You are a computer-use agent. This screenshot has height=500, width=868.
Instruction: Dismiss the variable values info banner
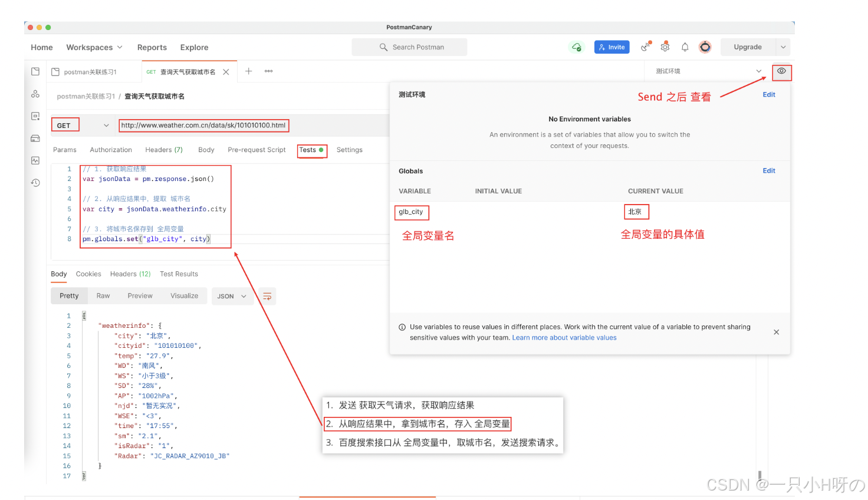[x=777, y=332]
